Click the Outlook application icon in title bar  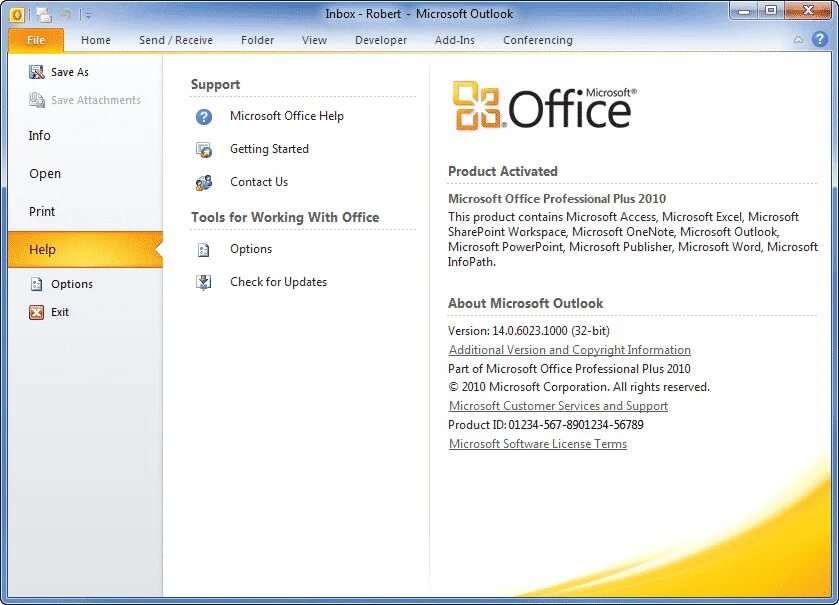pyautogui.click(x=17, y=15)
